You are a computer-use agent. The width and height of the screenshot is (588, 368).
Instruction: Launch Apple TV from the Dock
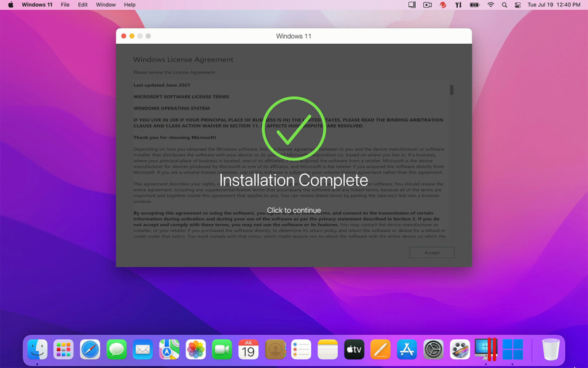tap(354, 349)
